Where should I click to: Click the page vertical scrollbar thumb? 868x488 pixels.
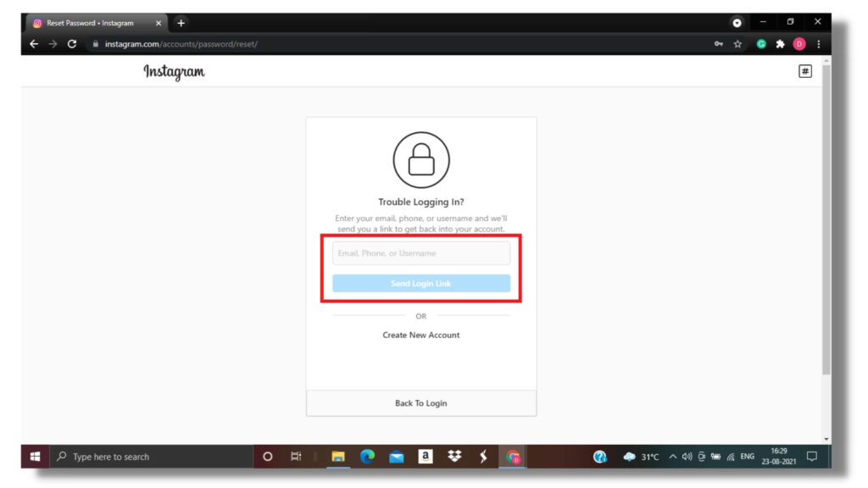[x=826, y=219]
